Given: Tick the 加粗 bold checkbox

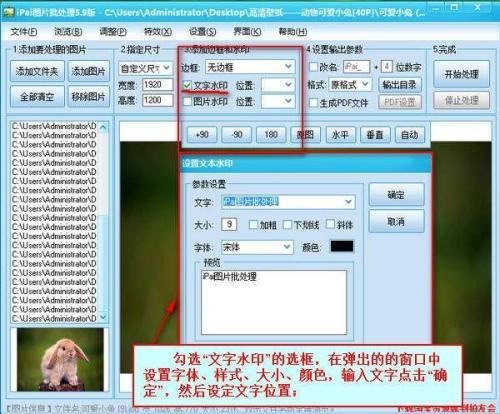Looking at the screenshot, I should 253,224.
